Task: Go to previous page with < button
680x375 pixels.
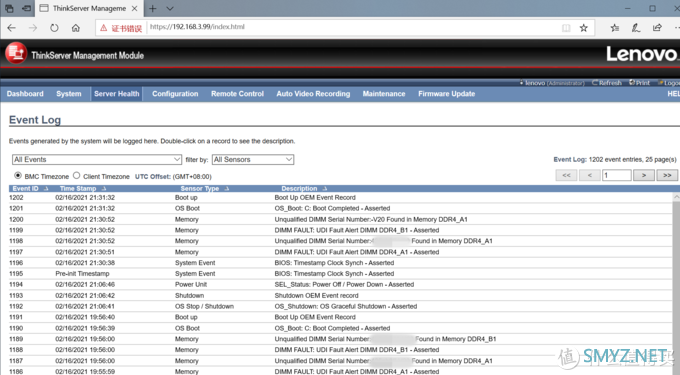Action: [x=589, y=175]
